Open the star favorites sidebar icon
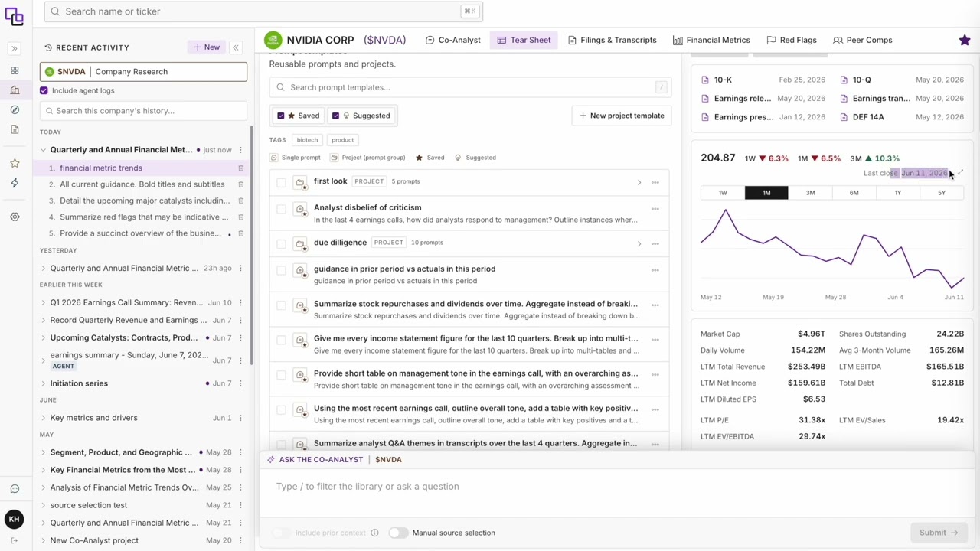This screenshot has height=551, width=980. (15, 163)
